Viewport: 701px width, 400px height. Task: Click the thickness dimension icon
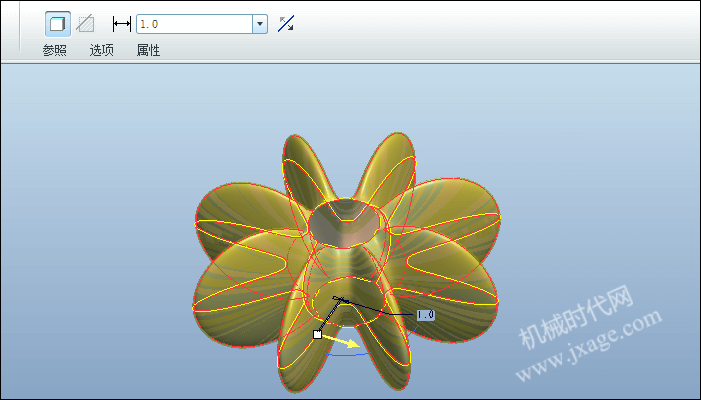pos(121,24)
